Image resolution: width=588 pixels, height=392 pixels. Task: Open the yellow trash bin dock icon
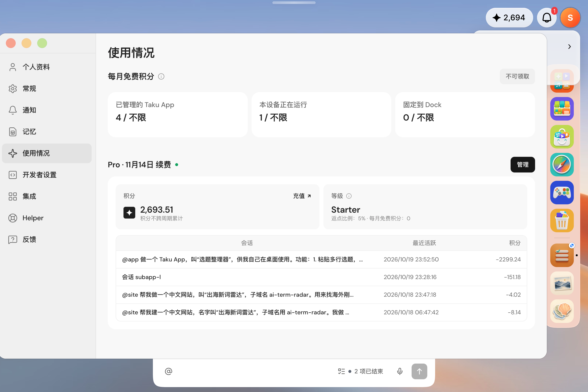click(x=562, y=220)
